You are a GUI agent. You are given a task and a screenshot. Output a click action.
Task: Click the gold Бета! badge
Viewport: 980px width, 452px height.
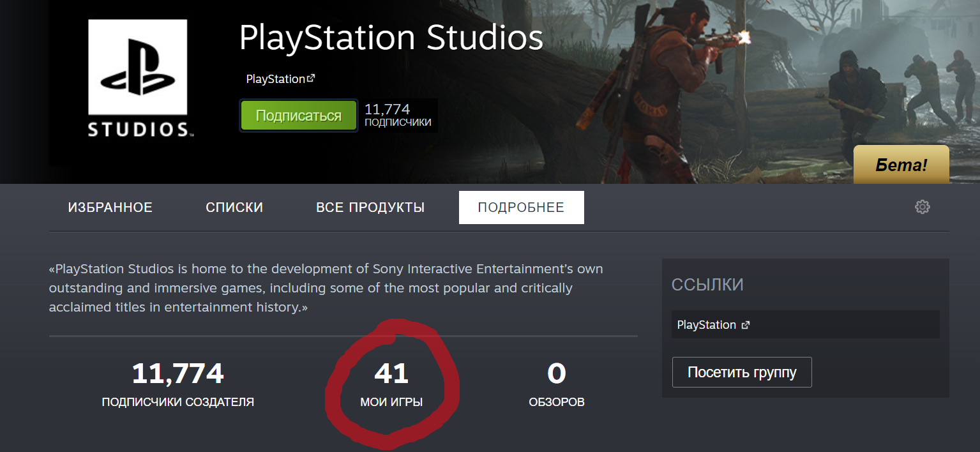click(901, 165)
